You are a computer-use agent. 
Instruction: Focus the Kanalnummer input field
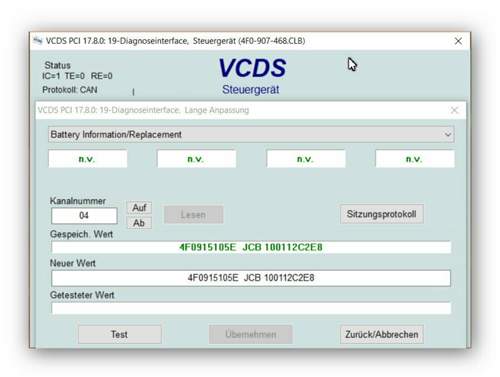tap(84, 216)
